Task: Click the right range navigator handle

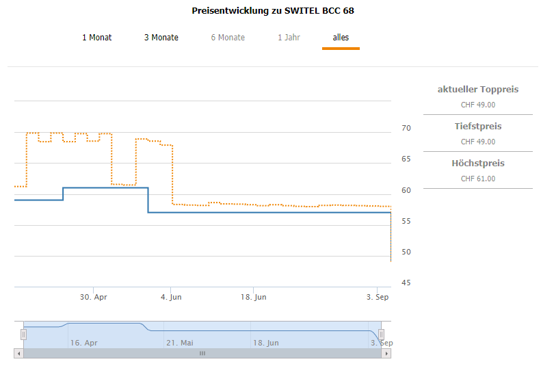Action: 382,334
